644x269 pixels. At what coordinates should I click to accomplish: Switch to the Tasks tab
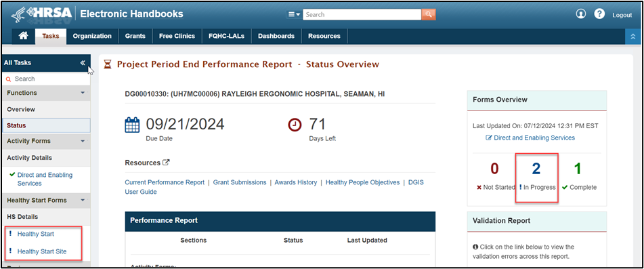[51, 36]
